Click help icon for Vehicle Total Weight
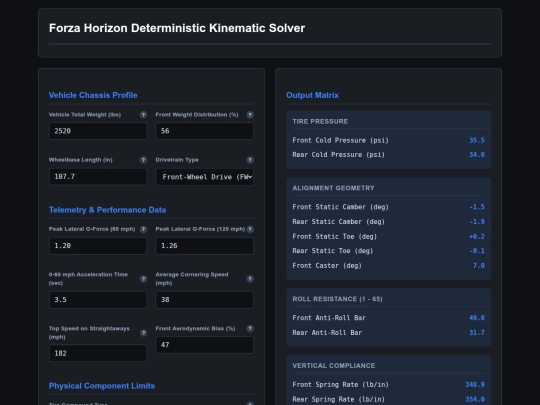 [143, 115]
